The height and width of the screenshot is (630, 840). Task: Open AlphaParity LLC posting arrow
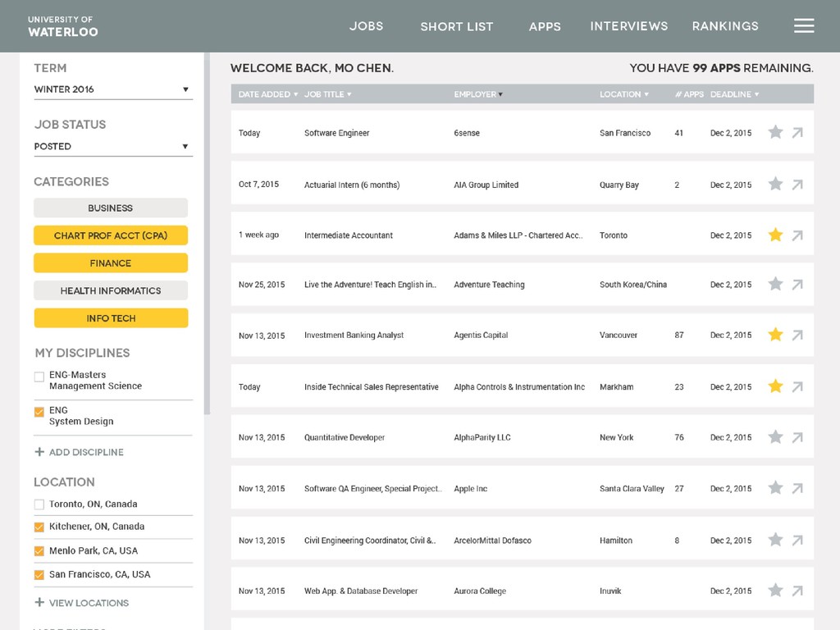(x=797, y=437)
